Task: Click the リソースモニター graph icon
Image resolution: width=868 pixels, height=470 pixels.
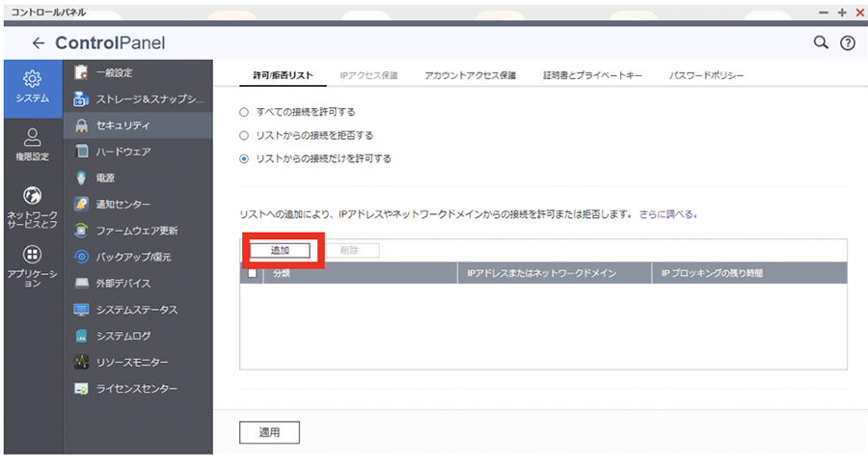Action: (x=81, y=362)
